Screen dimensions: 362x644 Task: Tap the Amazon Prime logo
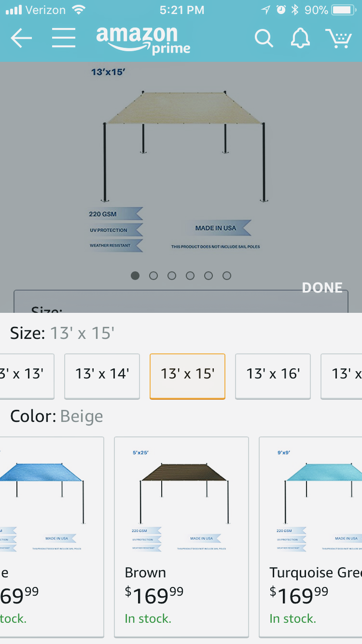point(143,40)
